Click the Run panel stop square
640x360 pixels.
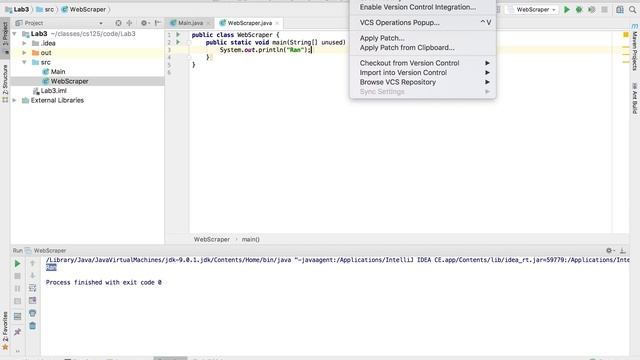point(17,276)
